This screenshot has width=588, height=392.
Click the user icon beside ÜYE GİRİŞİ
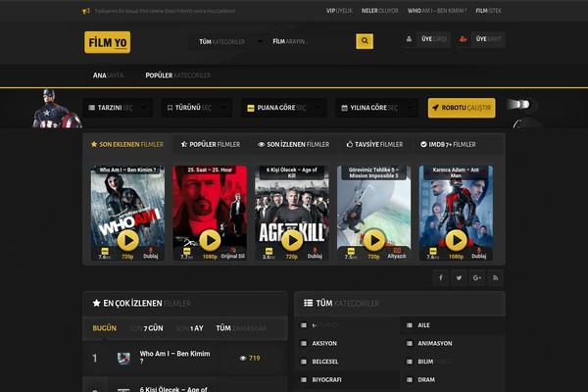[x=409, y=38]
